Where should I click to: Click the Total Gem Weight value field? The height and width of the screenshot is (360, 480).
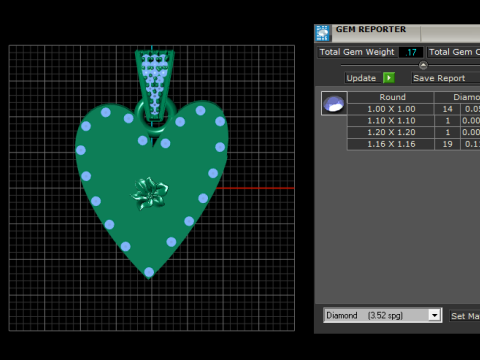coord(411,52)
